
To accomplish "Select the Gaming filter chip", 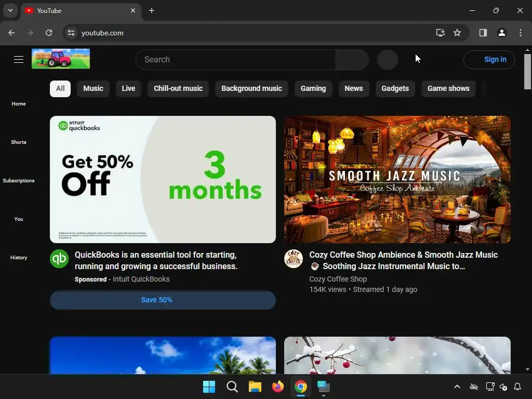I will coord(313,88).
